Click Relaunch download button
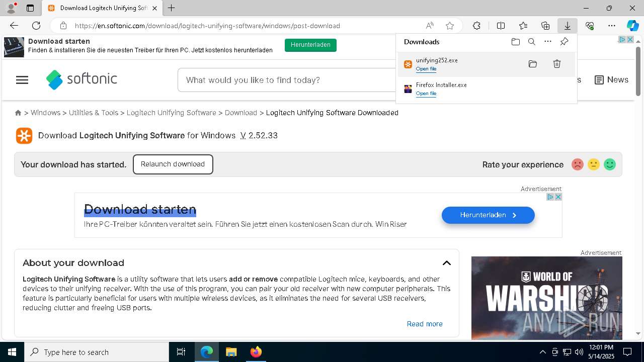 coord(173,164)
